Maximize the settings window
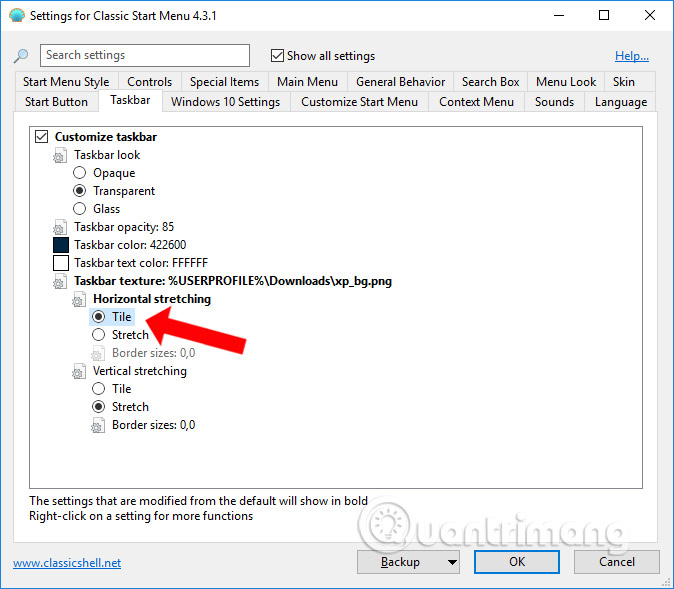The width and height of the screenshot is (674, 589). click(604, 15)
